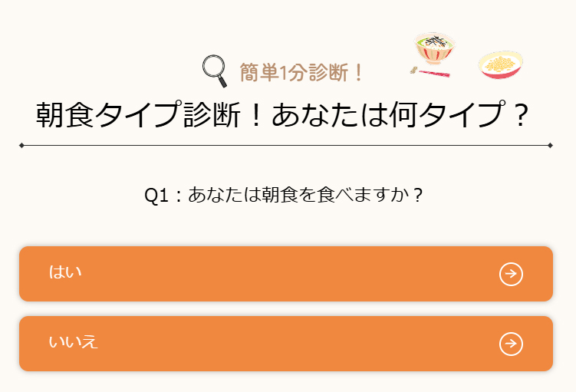Screen dimensions: 576x392
Task: Click the arrow circle icon on はい
Action: [511, 274]
